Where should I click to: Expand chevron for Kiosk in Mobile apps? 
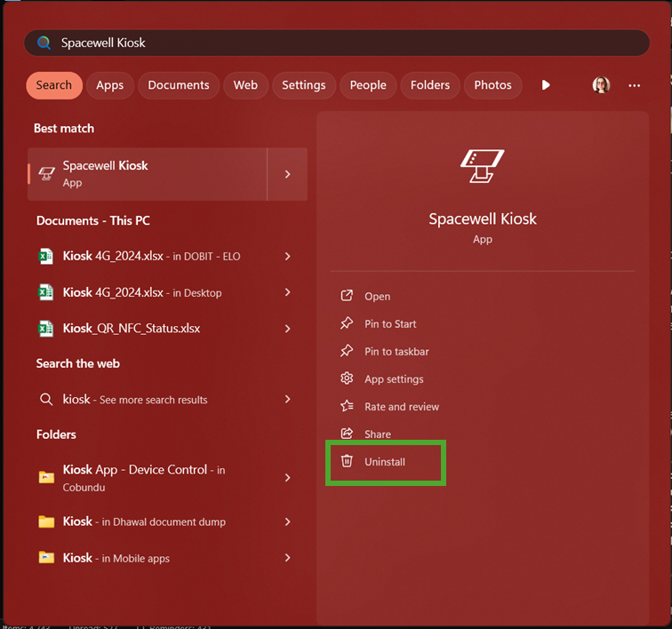[288, 558]
